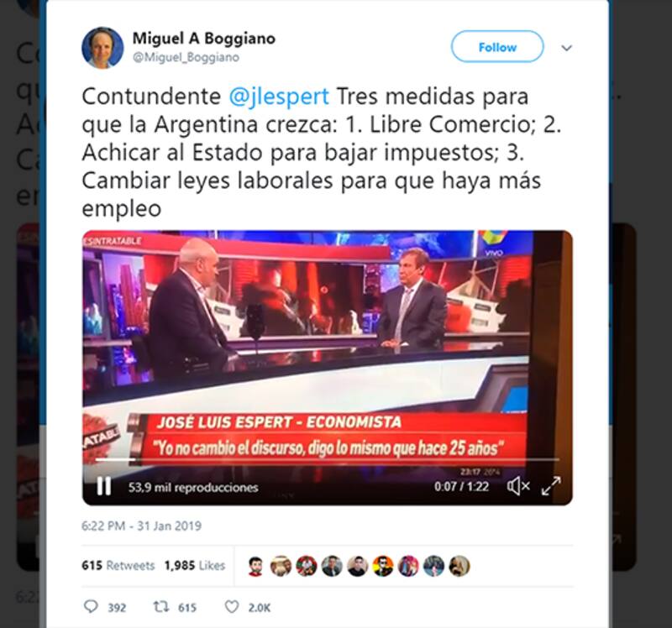Open the @Miguel_Boggiano handle link
This screenshot has height=628, width=672.
click(x=186, y=57)
